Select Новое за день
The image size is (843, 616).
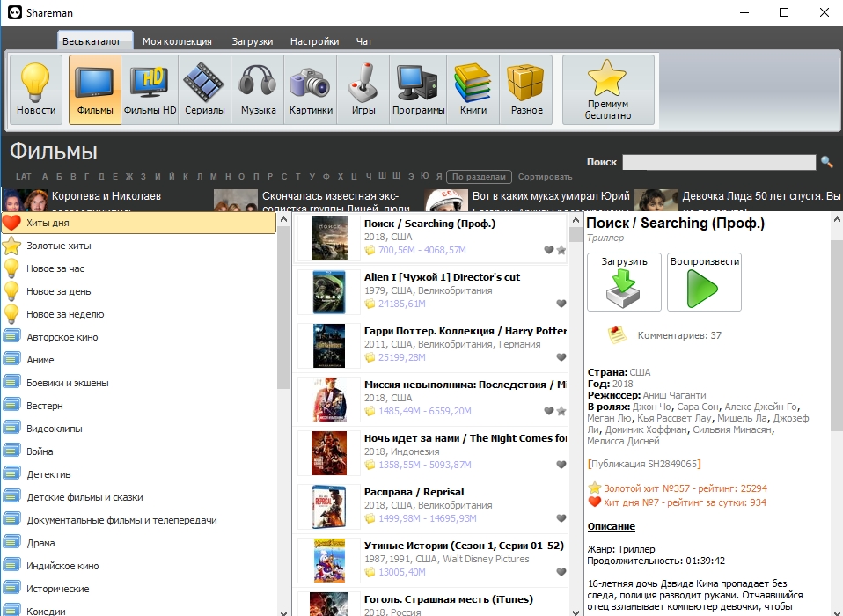pyautogui.click(x=139, y=291)
